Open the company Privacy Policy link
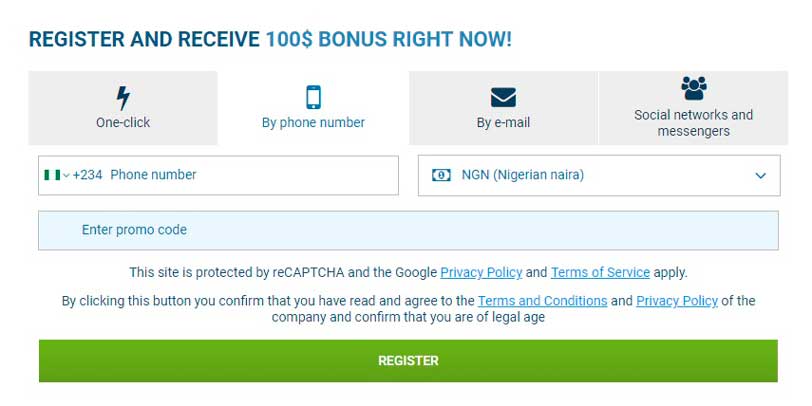Image resolution: width=812 pixels, height=406 pixels. point(677,300)
